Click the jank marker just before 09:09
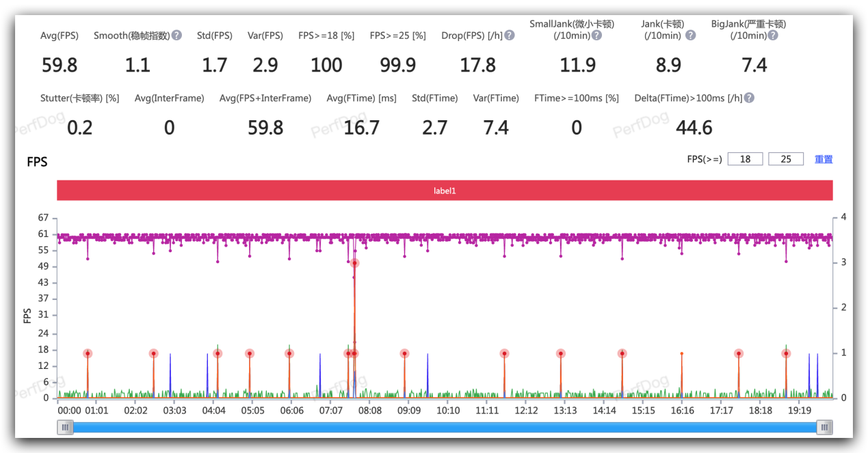This screenshot has height=453, width=868. (404, 354)
